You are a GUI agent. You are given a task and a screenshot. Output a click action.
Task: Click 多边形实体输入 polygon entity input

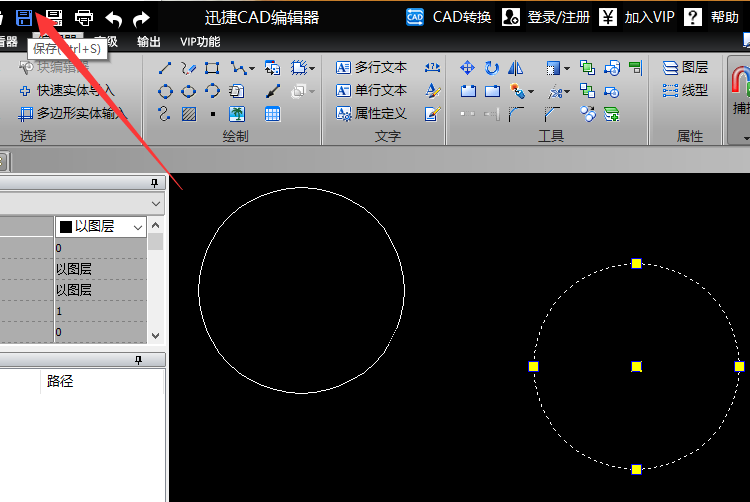(73, 113)
